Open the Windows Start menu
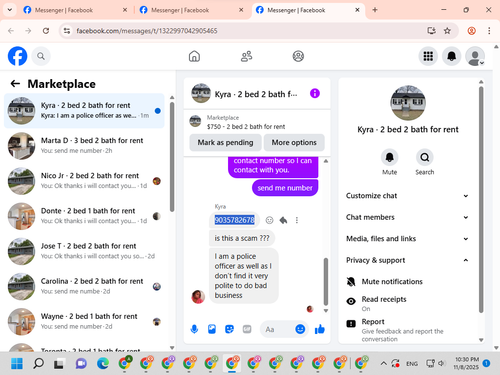 click(x=17, y=363)
